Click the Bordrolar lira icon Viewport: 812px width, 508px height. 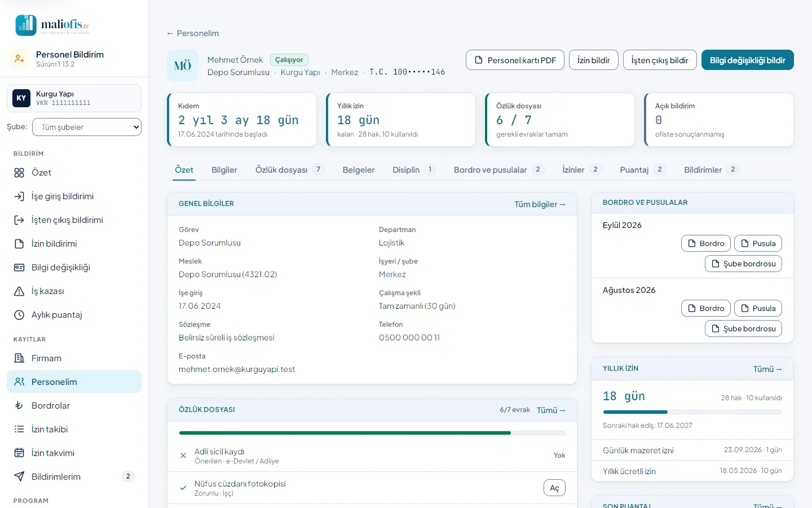[x=19, y=406]
